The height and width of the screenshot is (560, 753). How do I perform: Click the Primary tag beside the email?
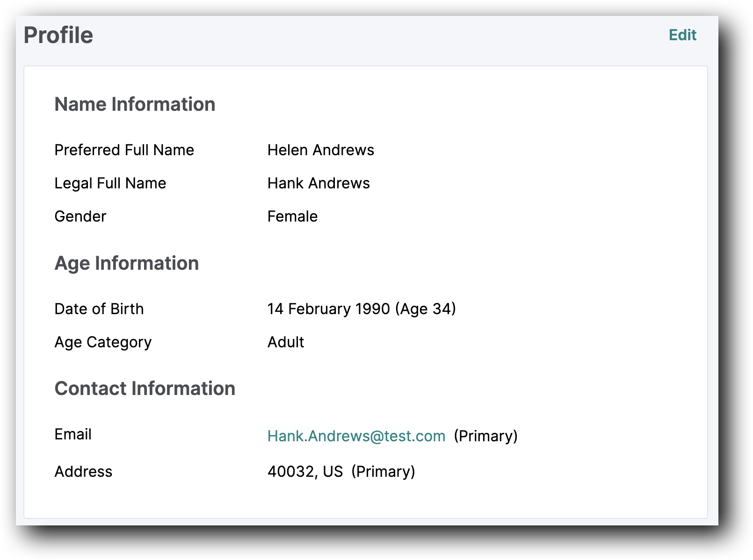pyautogui.click(x=485, y=436)
